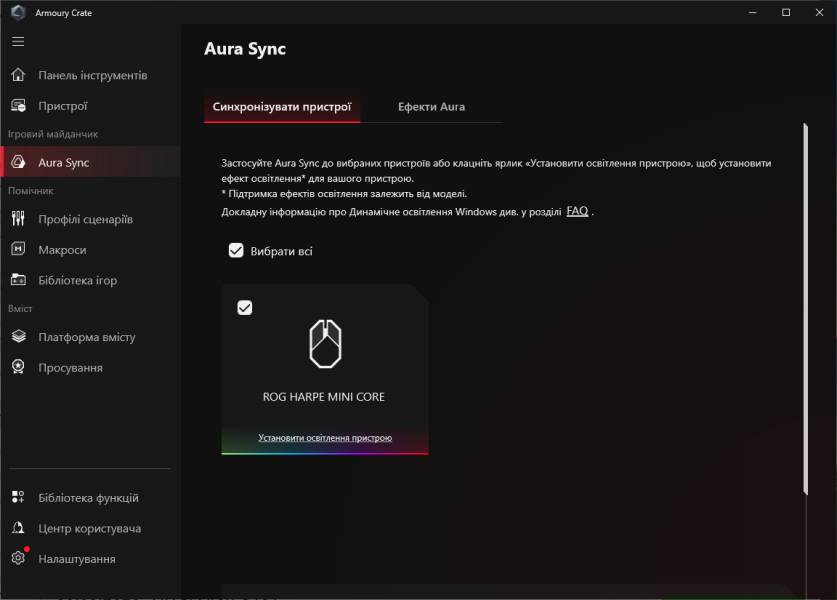837x600 pixels.
Task: Open the Просування promotions icon
Action: pos(18,368)
